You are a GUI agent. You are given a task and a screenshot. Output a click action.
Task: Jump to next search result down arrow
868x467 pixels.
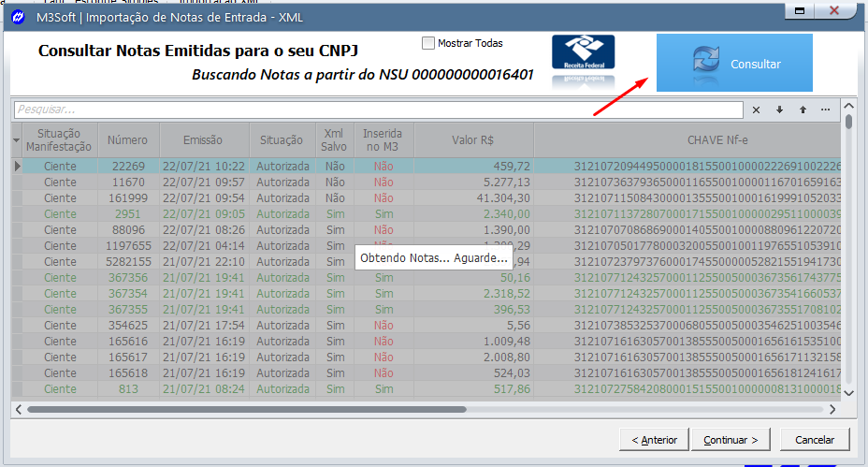coord(779,109)
